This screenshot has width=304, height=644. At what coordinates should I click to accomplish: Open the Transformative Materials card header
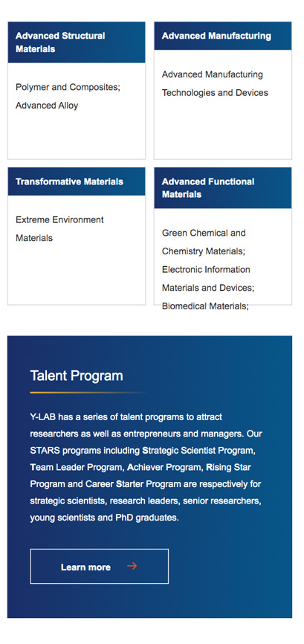click(77, 181)
